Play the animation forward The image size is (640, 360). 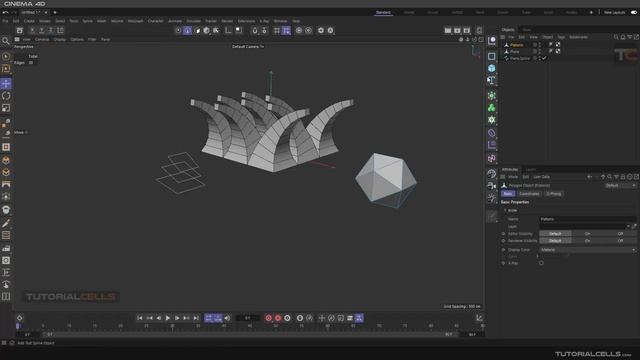click(x=168, y=318)
